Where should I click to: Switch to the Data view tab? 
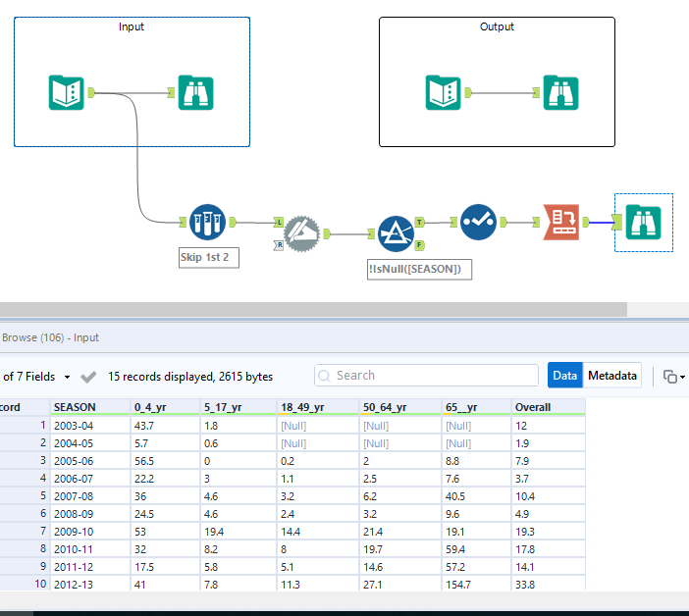click(x=564, y=376)
